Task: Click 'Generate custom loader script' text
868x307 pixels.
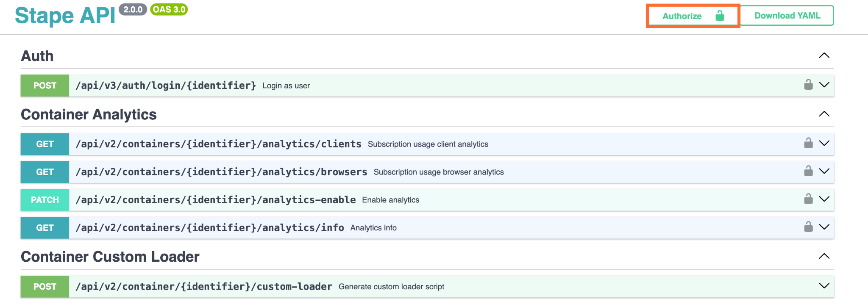Action: coord(391,287)
